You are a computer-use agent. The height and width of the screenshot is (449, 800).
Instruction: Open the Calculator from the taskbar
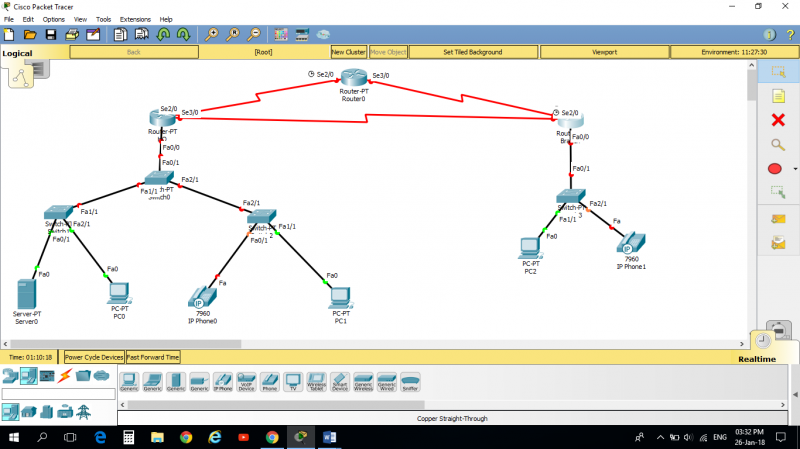pos(129,437)
